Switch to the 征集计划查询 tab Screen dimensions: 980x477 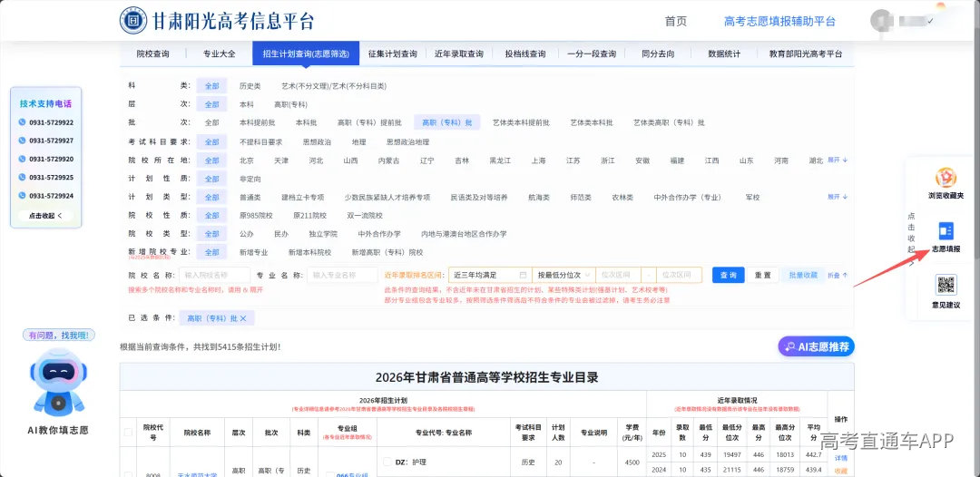click(x=393, y=54)
